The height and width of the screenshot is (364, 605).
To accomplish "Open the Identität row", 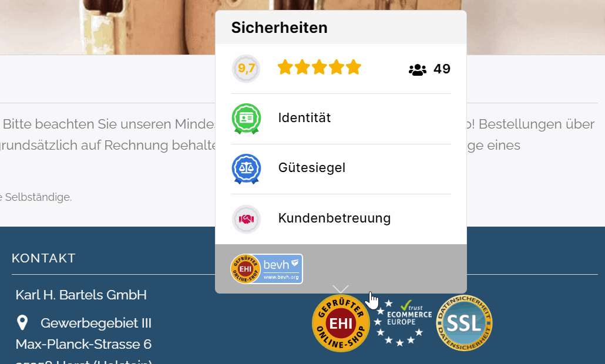I will [x=341, y=119].
